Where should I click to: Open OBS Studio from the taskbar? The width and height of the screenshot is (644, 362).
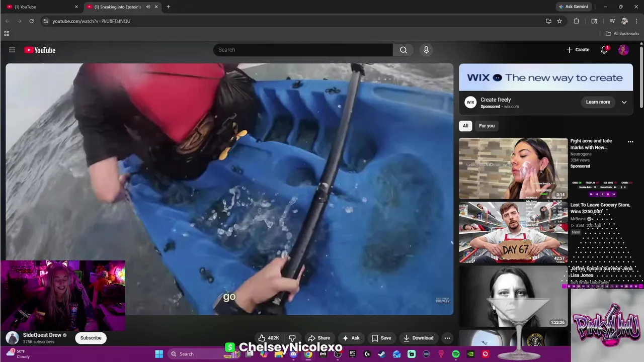338,354
